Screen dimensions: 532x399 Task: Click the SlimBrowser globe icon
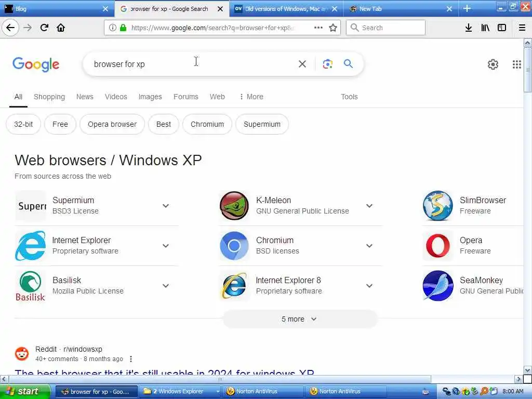pyautogui.click(x=437, y=206)
